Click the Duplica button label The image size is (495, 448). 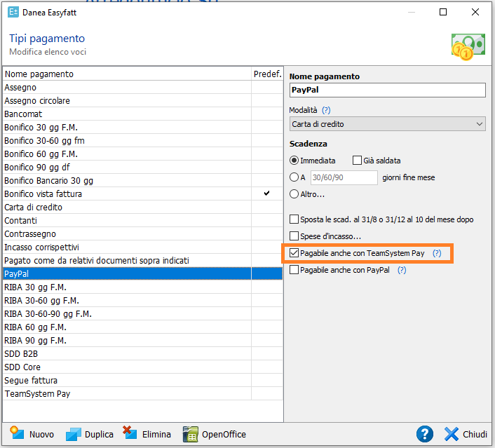[99, 435]
